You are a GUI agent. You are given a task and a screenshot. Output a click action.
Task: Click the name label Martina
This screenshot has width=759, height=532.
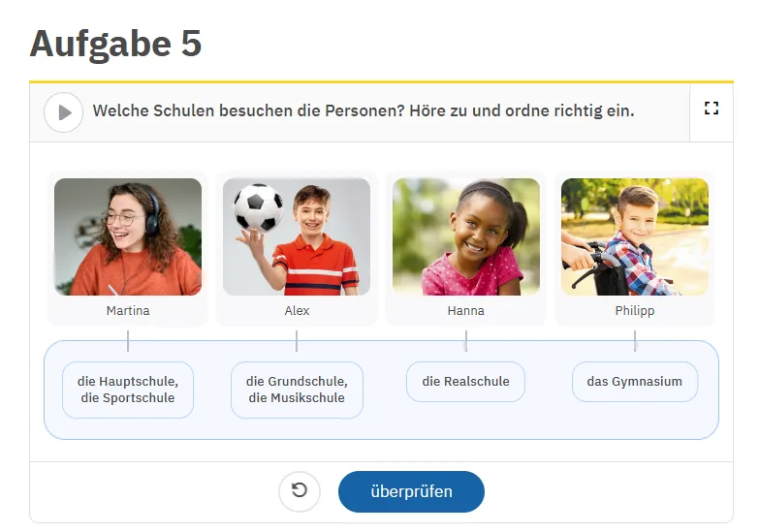pyautogui.click(x=128, y=311)
